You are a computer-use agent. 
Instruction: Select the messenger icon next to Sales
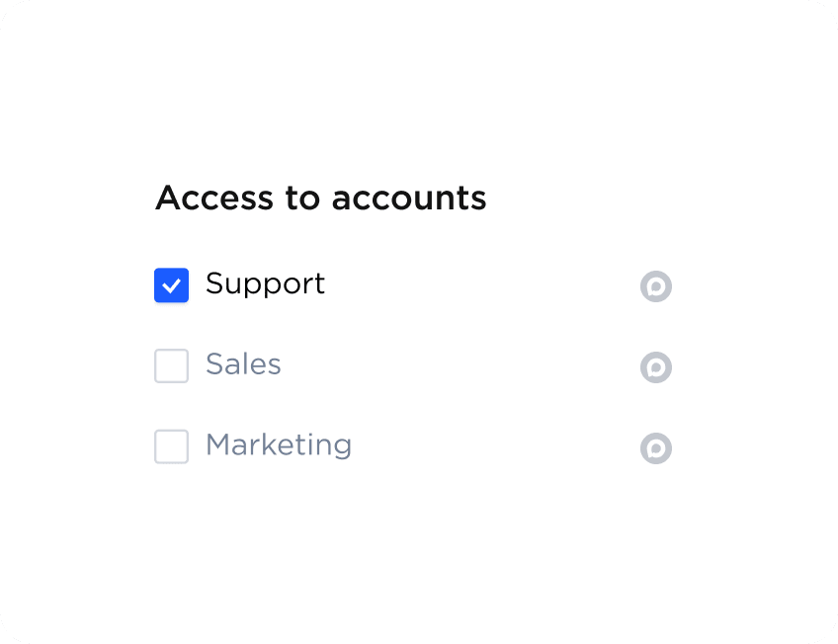click(655, 367)
